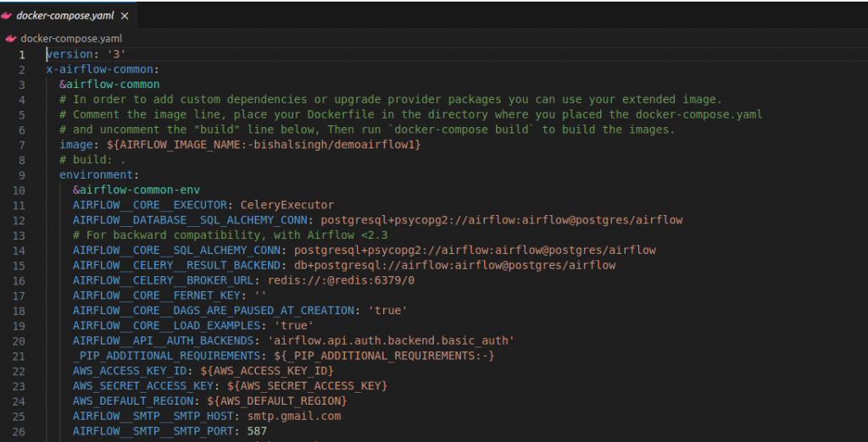Click the image key on line 7

click(x=76, y=145)
